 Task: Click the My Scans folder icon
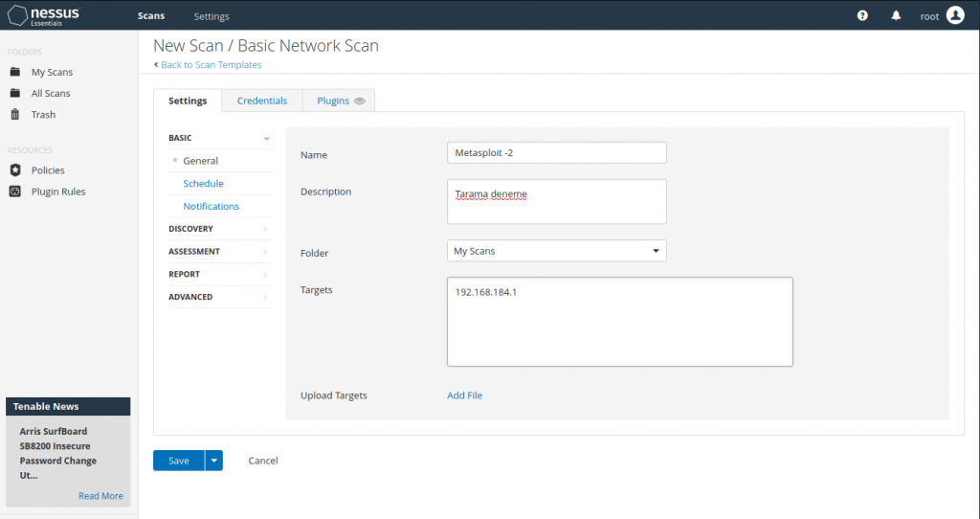15,72
